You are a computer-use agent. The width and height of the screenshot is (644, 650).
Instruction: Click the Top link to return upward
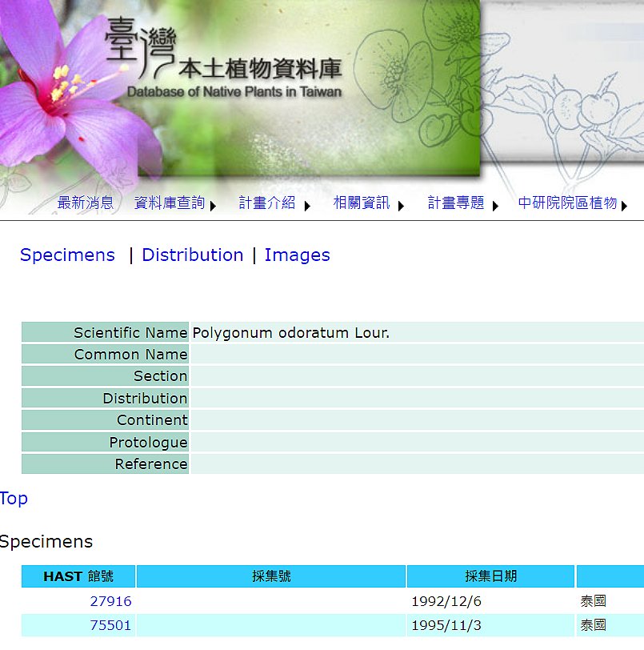[14, 498]
